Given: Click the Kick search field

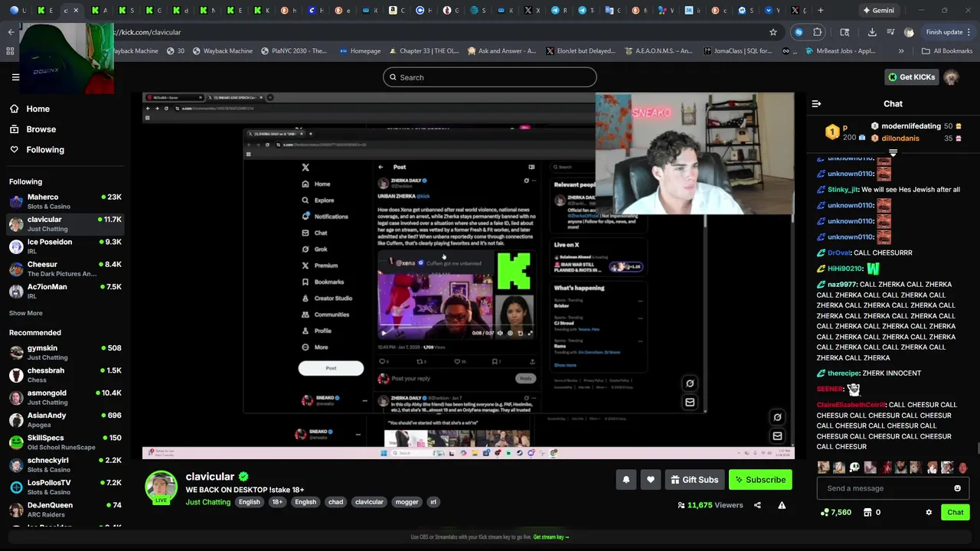Looking at the screenshot, I should pyautogui.click(x=490, y=77).
